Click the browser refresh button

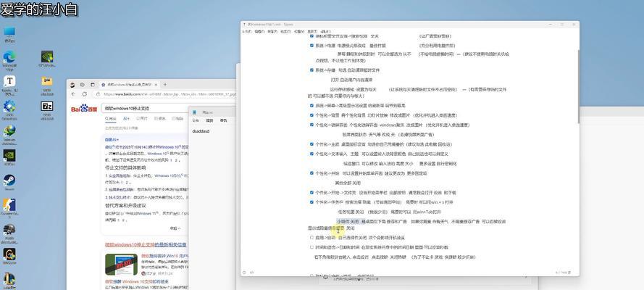click(85, 94)
